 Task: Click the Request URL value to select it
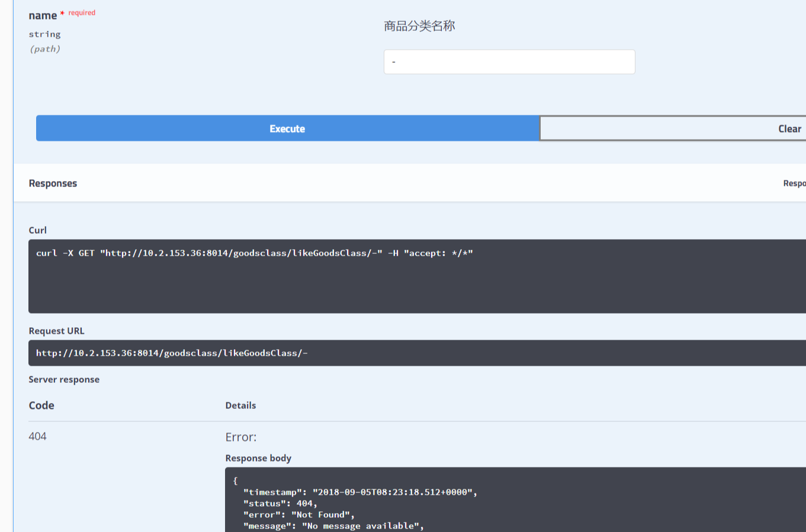[172, 353]
